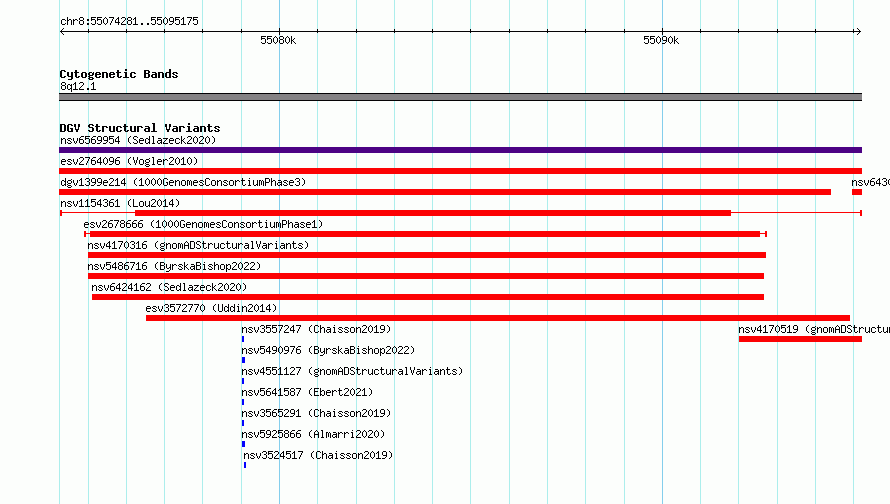Viewport: 890px width, 504px height.
Task: Open the nsv5641587 (Ebert2021) label
Action: click(x=307, y=392)
